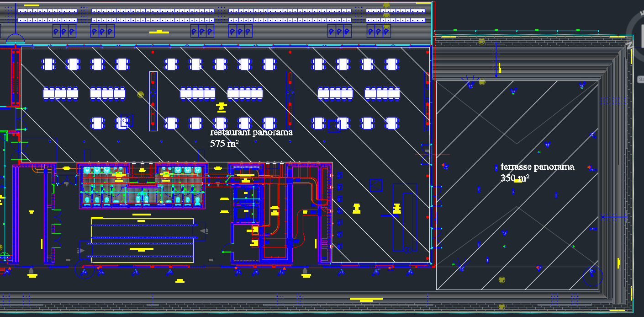Click the circled marker at the terrace's bottom-right corner

tap(592, 275)
